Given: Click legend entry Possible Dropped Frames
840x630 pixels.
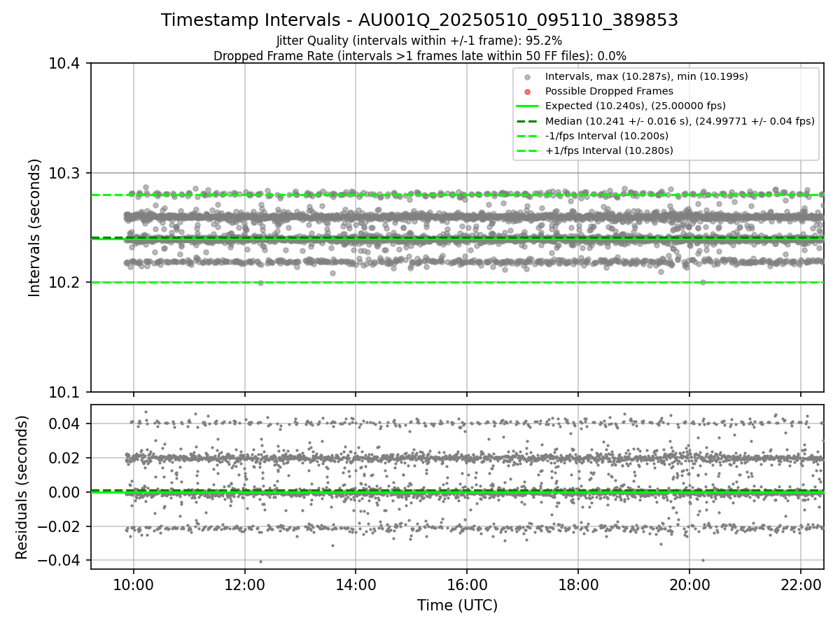Looking at the screenshot, I should tap(609, 91).
